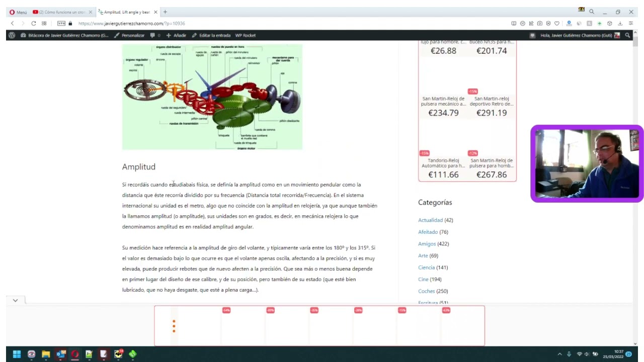
Task: Collapse the bottom ad banner chevron
Action: click(15, 300)
